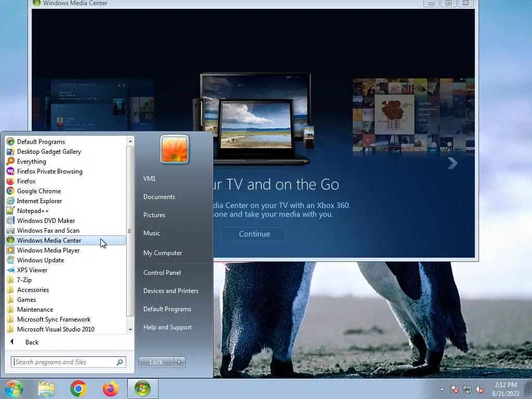Click the taskbar clock and date
The width and height of the screenshot is (532, 399).
(506, 389)
